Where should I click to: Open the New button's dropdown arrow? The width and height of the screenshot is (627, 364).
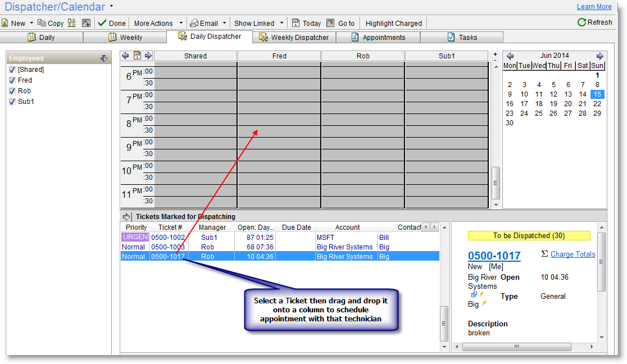(x=31, y=23)
